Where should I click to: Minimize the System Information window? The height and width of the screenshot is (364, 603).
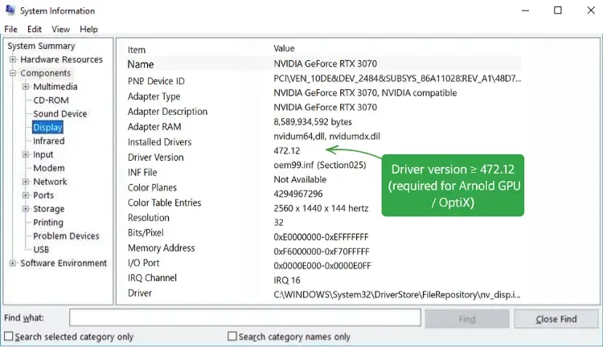525,10
